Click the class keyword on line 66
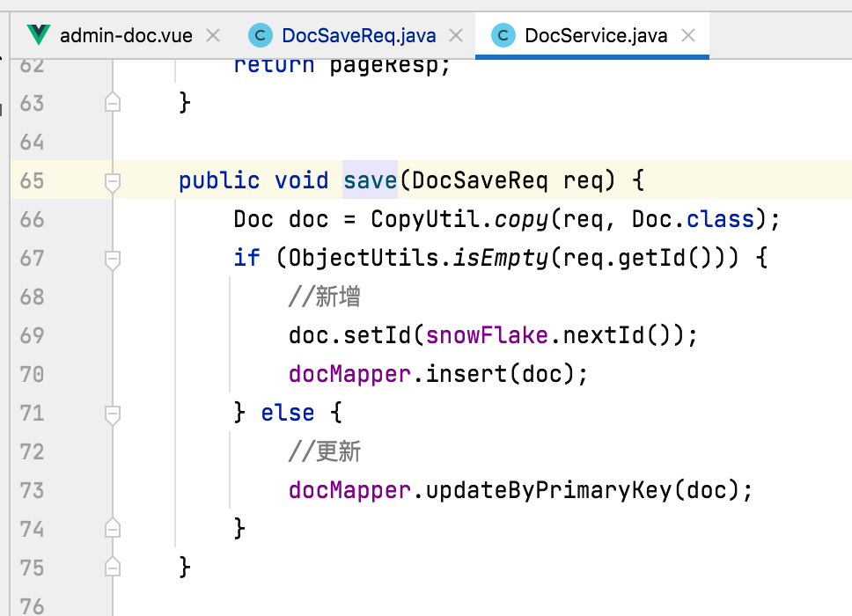Viewport: 852px width, 616px height. (x=721, y=219)
